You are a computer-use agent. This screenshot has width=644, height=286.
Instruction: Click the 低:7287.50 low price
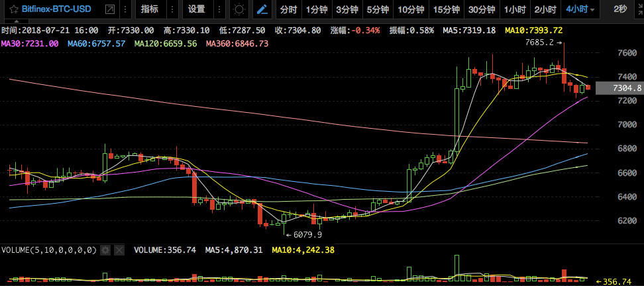[241, 31]
